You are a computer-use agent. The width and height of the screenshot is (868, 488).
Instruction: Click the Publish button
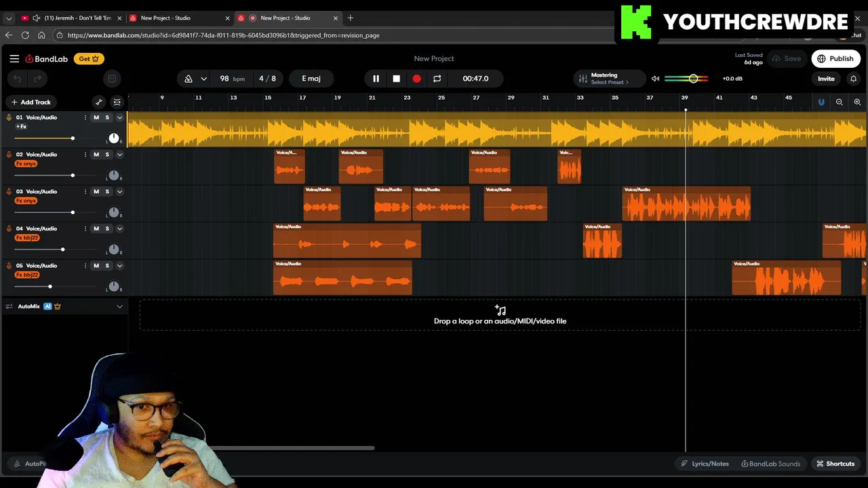coord(835,59)
